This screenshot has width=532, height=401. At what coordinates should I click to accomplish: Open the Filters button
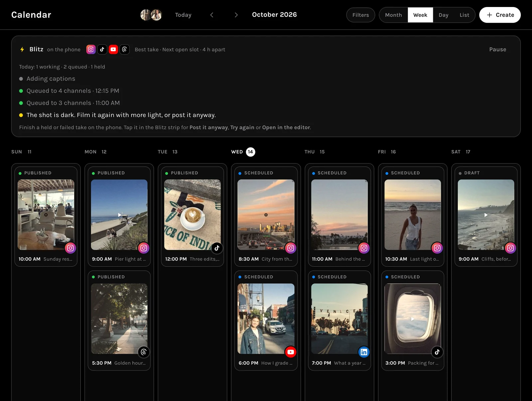(x=361, y=15)
